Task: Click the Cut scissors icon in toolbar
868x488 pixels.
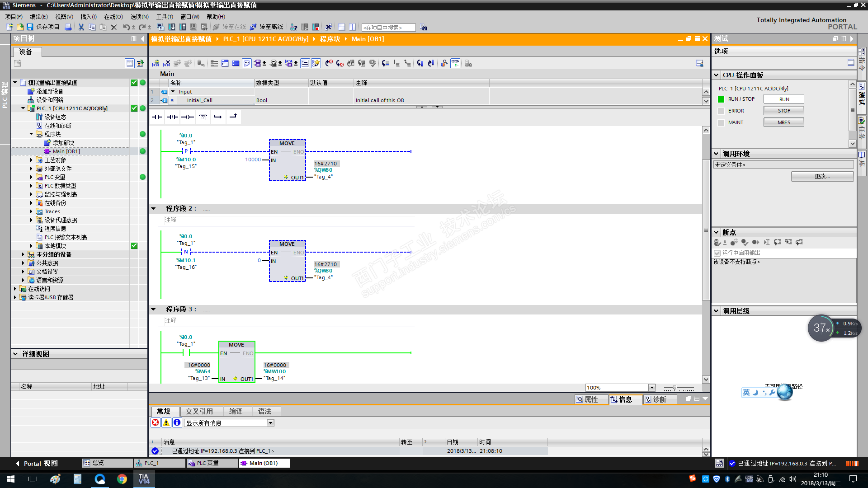Action: click(x=81, y=27)
